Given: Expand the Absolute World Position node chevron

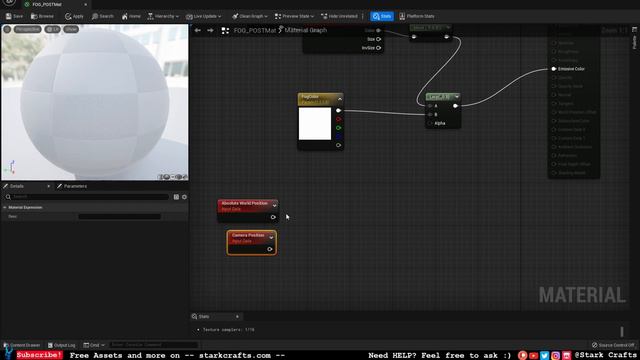Looking at the screenshot, I should point(274,205).
